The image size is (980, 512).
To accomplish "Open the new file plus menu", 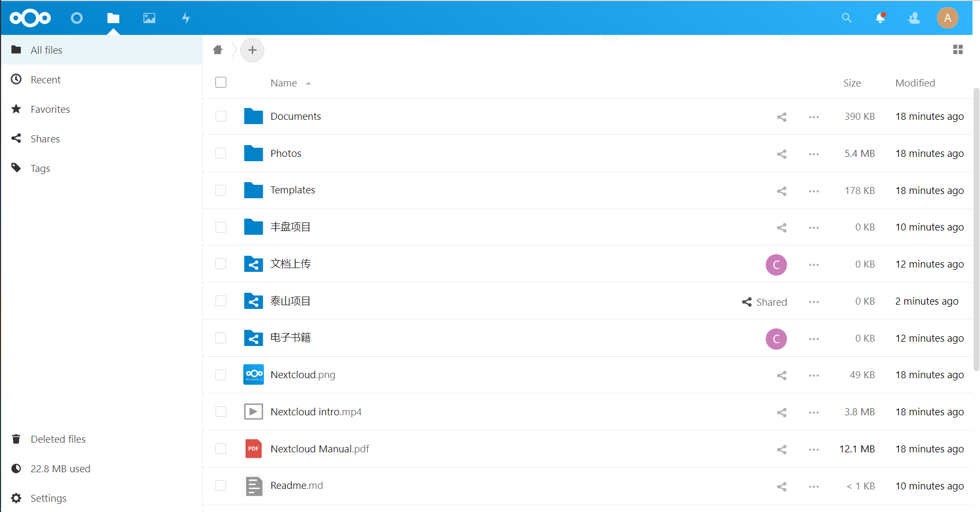I will pos(252,50).
